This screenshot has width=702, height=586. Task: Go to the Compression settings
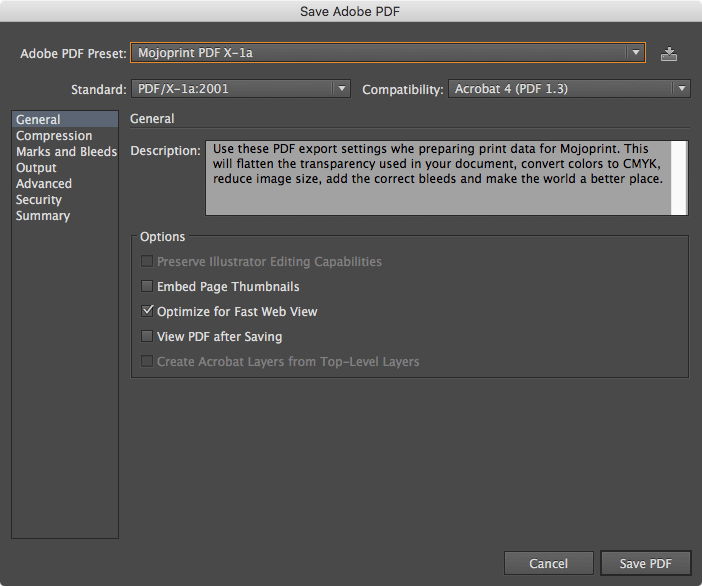54,136
